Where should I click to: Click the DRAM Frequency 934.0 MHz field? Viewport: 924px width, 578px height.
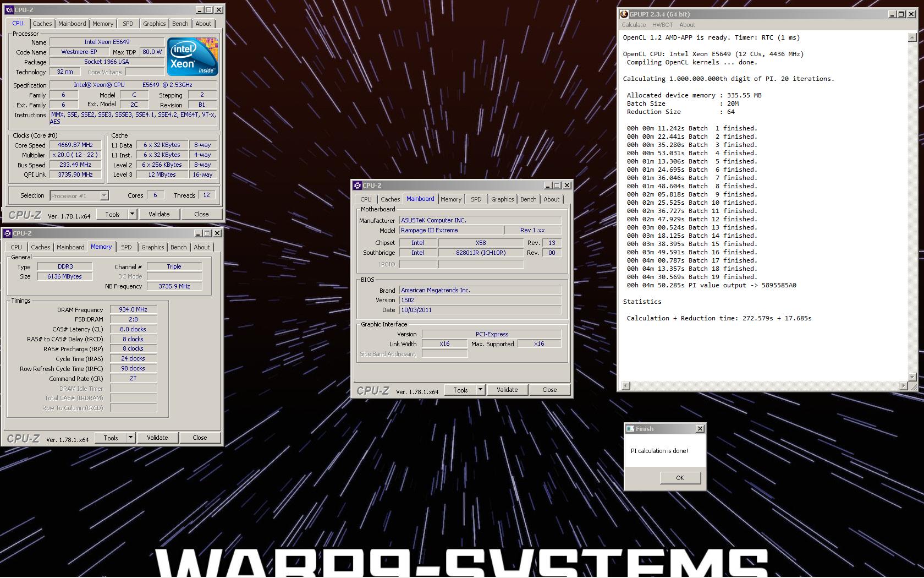[133, 309]
